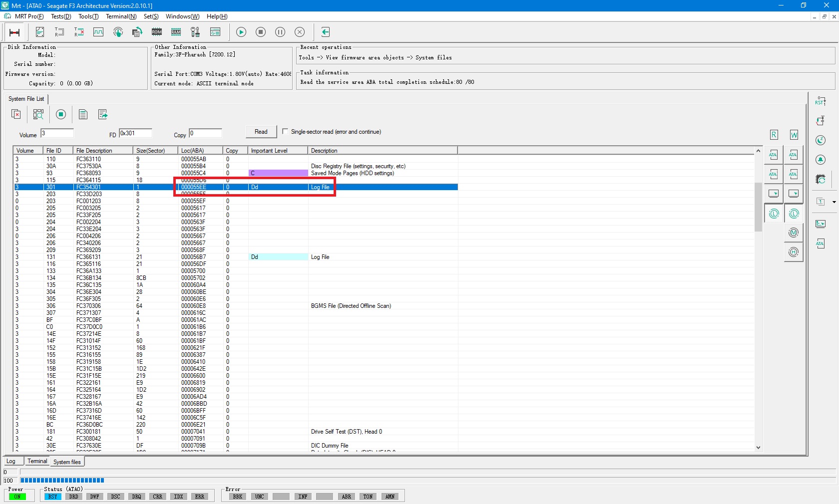Sort by Size(Sector) column header

click(155, 151)
